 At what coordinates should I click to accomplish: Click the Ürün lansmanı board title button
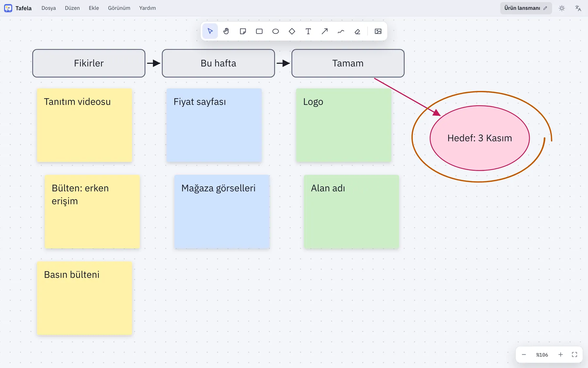coord(526,8)
